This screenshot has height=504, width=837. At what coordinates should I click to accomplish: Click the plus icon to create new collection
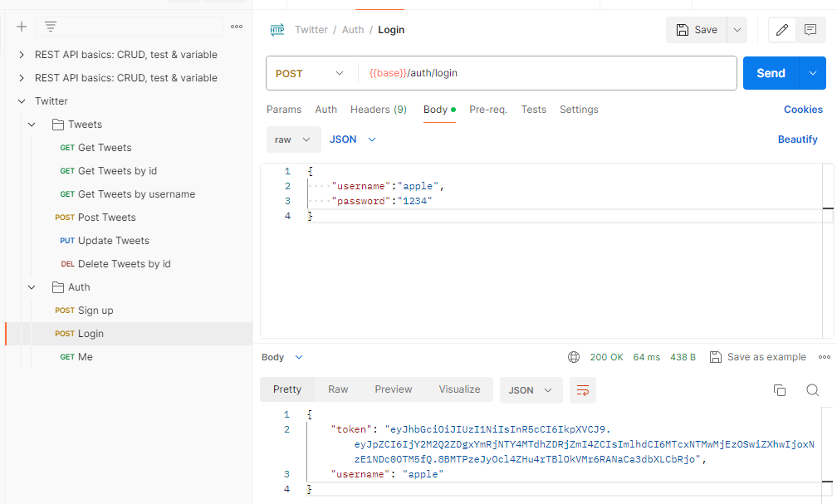click(x=22, y=27)
